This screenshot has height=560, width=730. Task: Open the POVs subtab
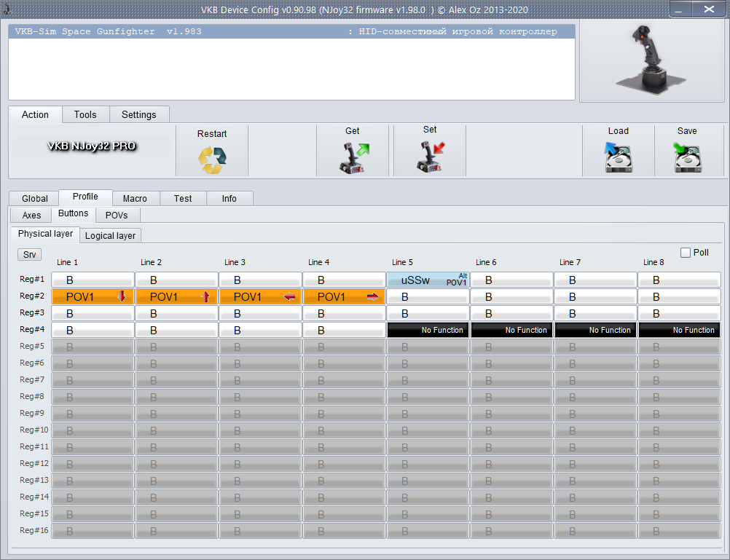click(117, 215)
